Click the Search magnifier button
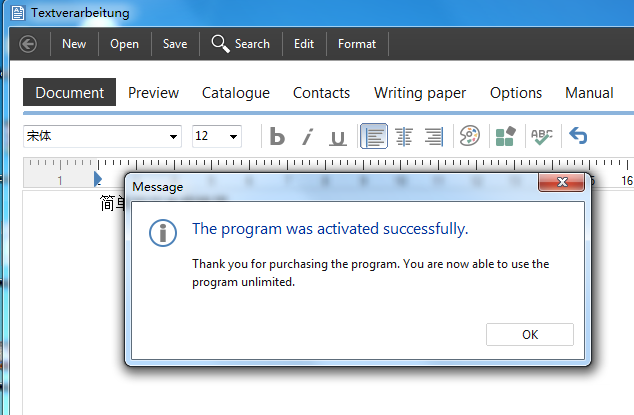Screen dimensions: 634x415 [x=240, y=44]
